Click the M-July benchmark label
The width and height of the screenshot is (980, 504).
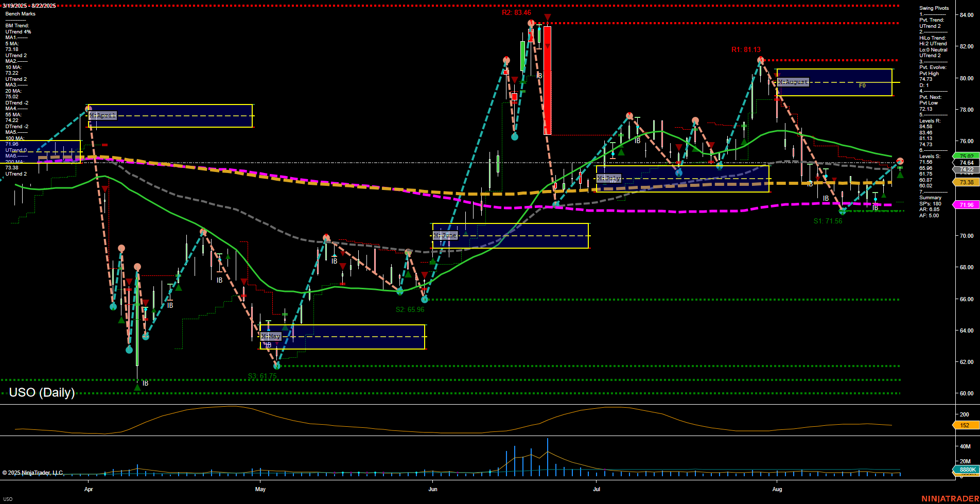(x=609, y=178)
